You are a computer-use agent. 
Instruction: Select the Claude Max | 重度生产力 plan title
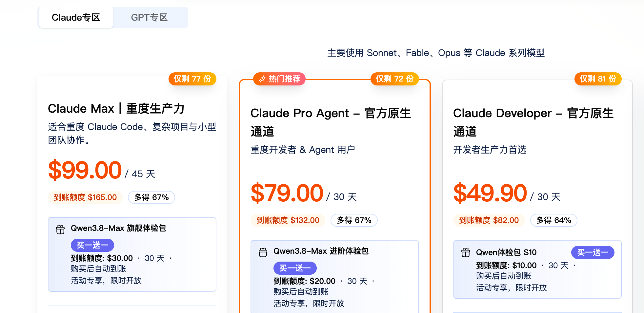(x=116, y=108)
